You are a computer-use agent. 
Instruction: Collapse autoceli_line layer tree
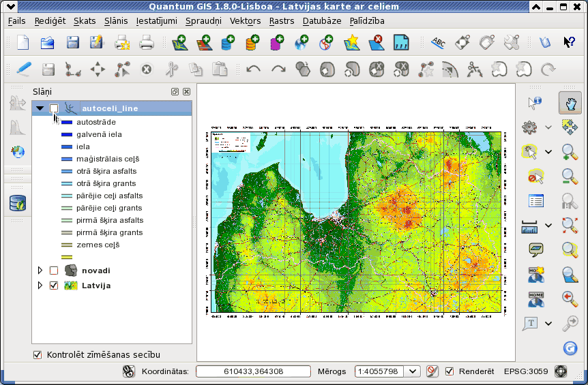point(40,108)
